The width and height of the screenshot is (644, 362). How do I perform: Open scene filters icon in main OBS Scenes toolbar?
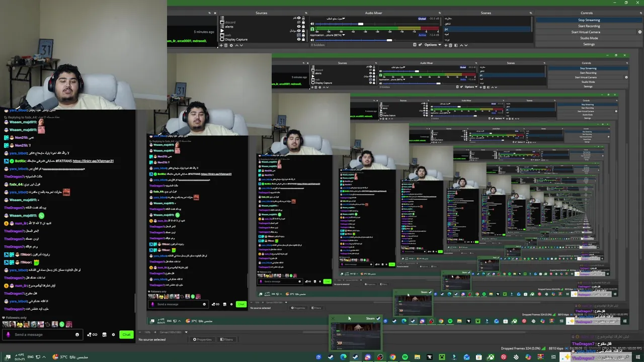pos(456,45)
